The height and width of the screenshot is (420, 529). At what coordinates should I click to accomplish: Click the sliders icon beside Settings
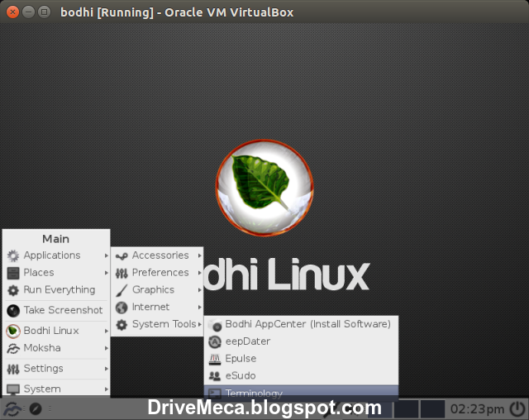[x=13, y=369]
